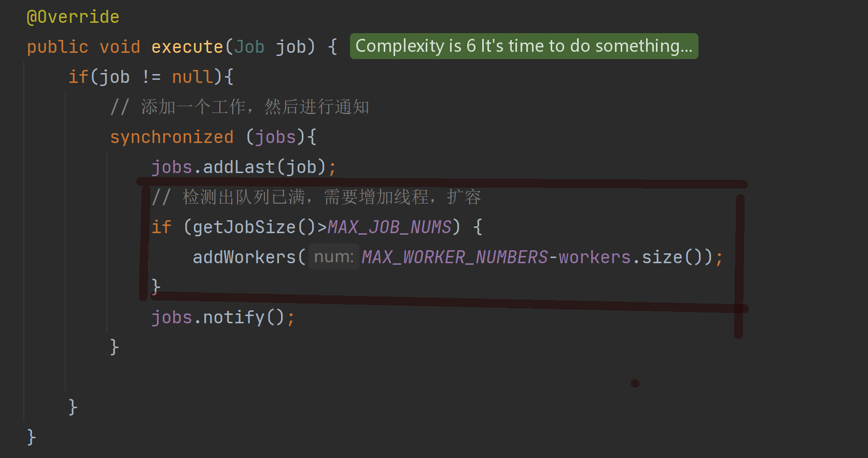
Task: Click the closing brace of the synchronized block
Action: point(115,347)
